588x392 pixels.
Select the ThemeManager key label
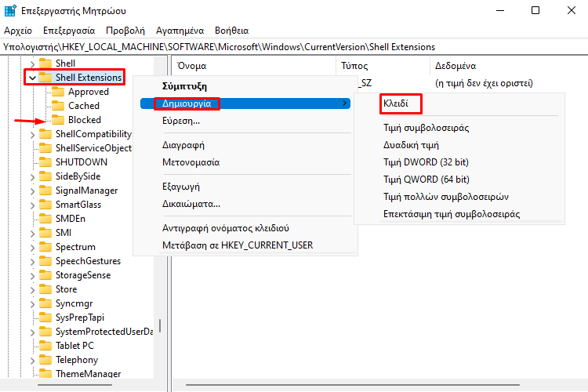[88, 374]
